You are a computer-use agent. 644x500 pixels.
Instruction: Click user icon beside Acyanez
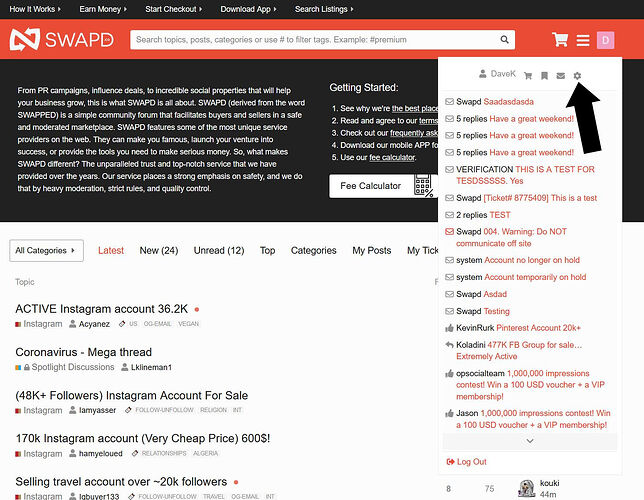tap(73, 324)
